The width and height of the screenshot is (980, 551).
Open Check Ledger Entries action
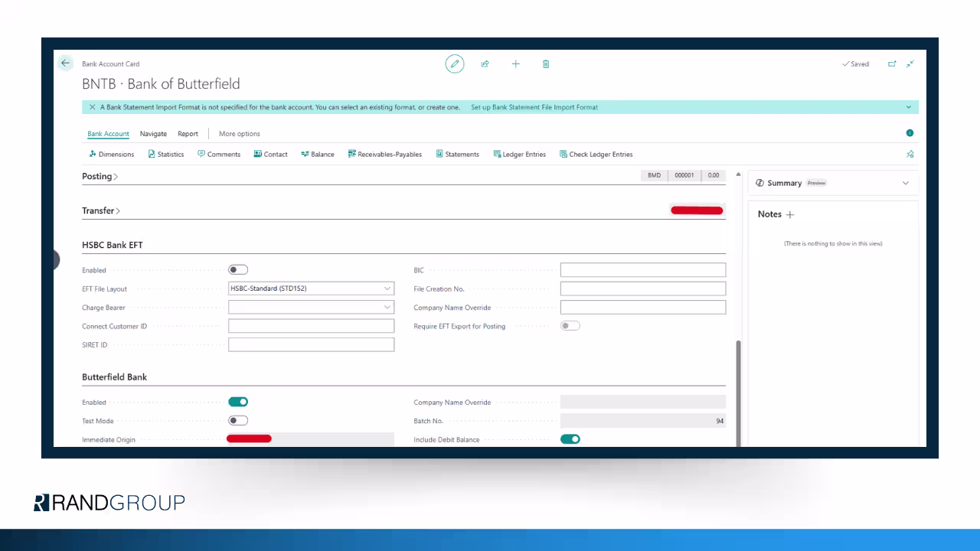[596, 154]
